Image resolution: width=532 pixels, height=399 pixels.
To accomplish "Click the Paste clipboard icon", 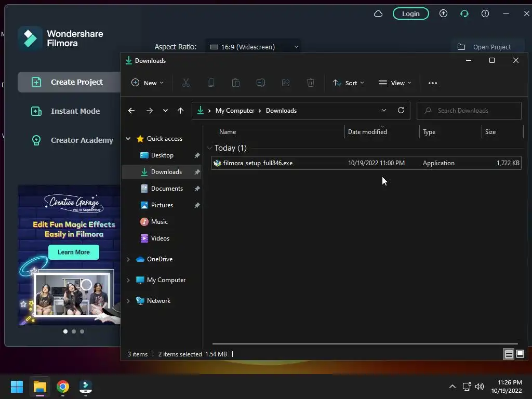I will point(236,83).
